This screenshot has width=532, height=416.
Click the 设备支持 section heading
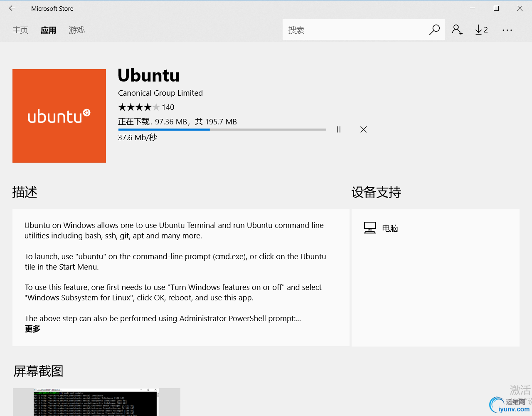point(376,192)
